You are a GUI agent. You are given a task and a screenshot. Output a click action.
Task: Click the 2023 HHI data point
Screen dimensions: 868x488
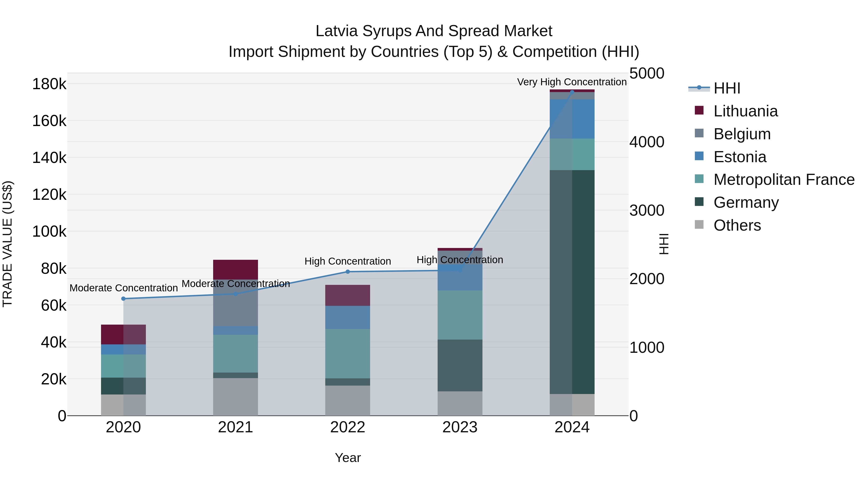click(x=460, y=270)
